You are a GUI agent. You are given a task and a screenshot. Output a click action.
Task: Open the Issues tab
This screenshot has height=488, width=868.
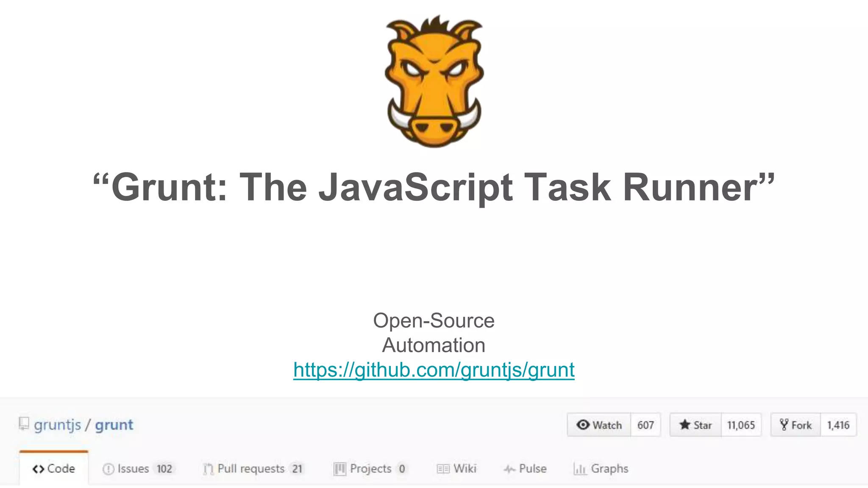pyautogui.click(x=138, y=469)
